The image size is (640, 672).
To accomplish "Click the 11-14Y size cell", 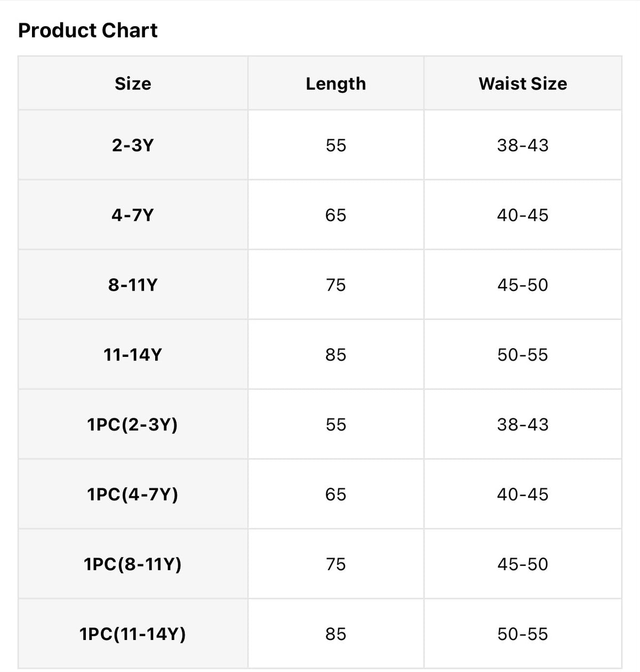I will [133, 355].
